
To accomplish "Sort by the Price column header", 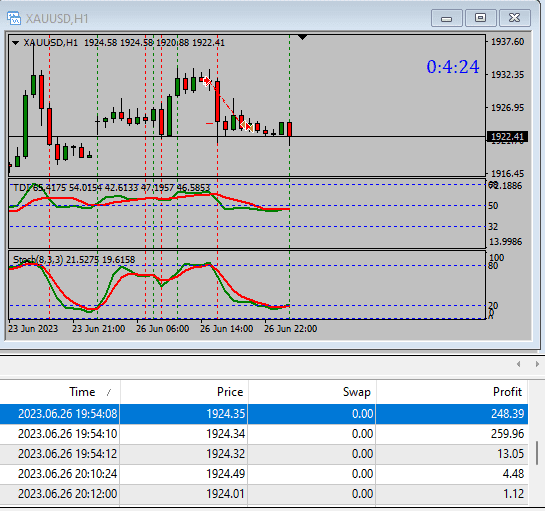I will pyautogui.click(x=184, y=392).
